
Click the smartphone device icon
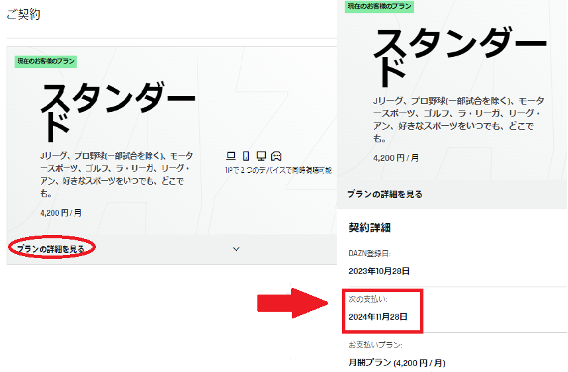pos(246,156)
